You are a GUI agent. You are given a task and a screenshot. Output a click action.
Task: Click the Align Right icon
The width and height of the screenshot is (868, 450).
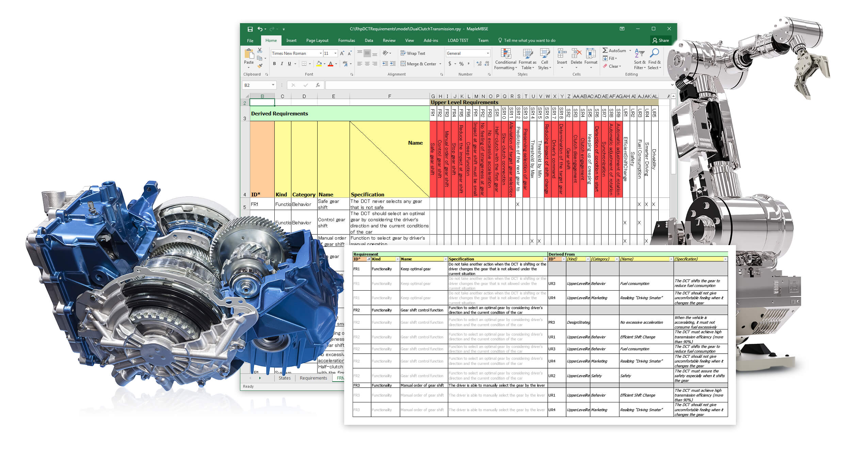pos(374,64)
